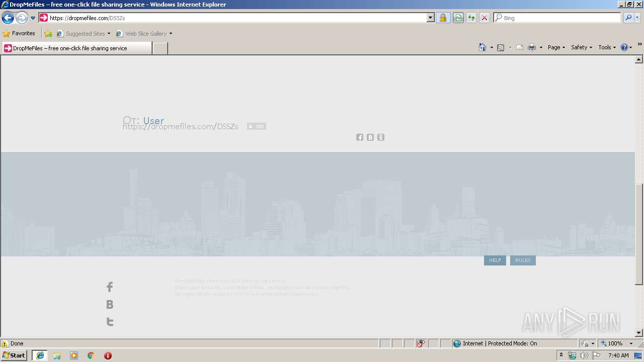Click the red Opera taskbar icon
The height and width of the screenshot is (362, 644).
108,355
